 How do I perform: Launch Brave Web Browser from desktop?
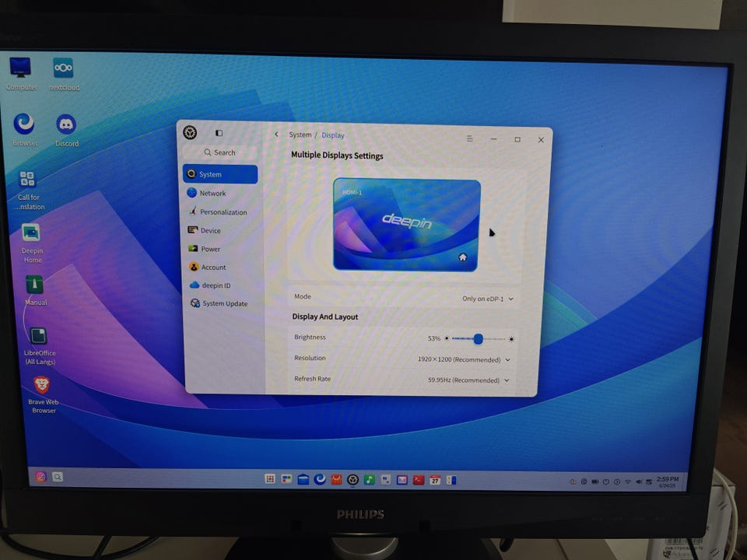43,394
